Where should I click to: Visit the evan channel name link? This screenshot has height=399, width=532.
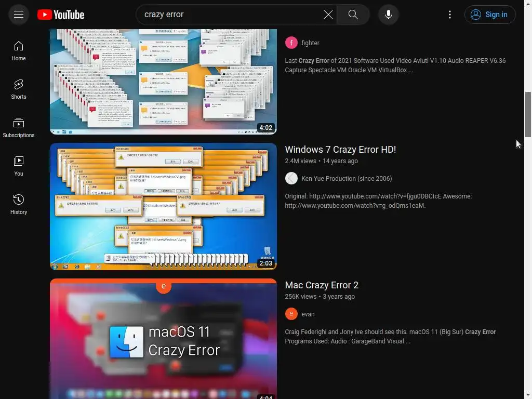click(x=308, y=314)
